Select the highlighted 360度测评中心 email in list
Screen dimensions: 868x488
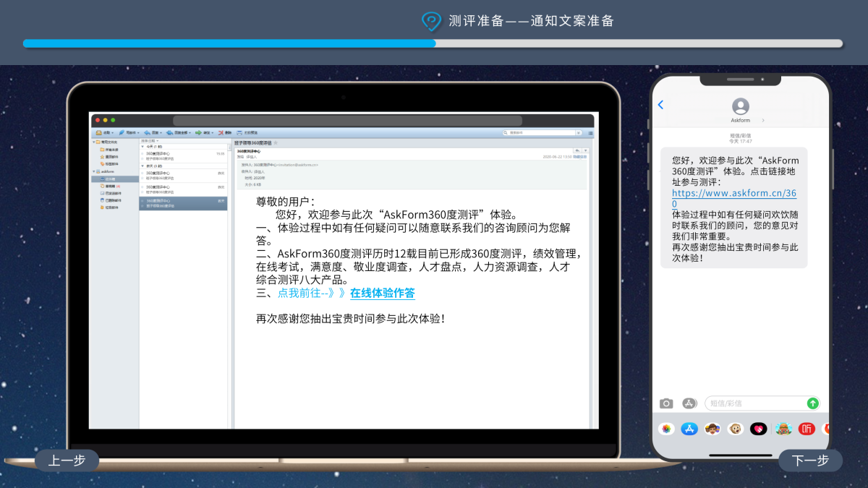(x=184, y=203)
